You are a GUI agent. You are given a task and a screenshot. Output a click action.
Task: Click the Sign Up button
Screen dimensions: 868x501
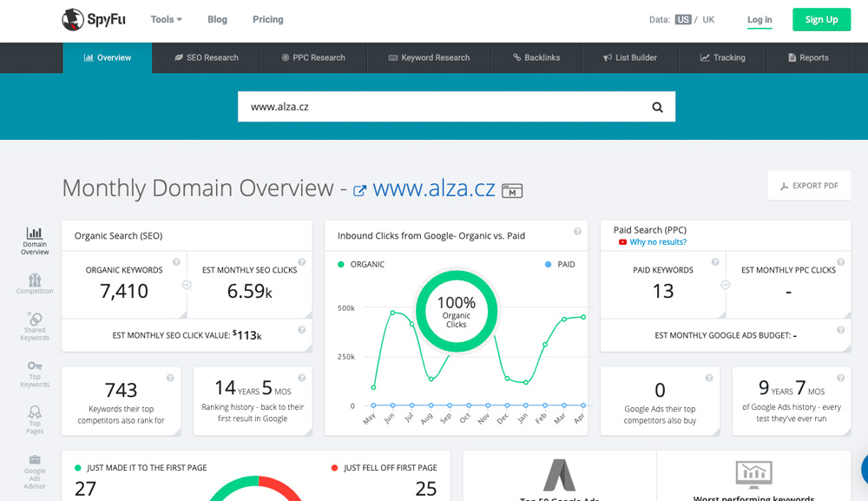point(821,19)
